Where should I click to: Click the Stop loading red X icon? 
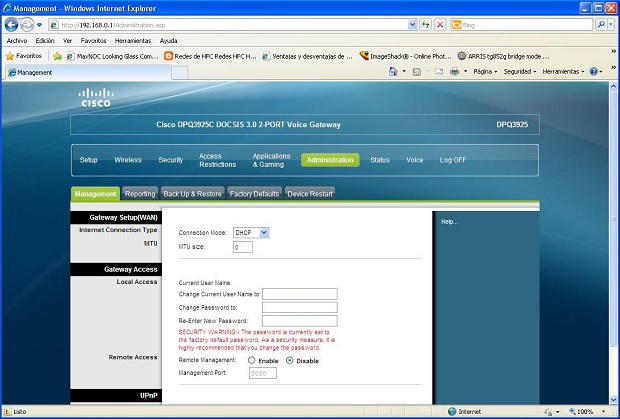click(440, 25)
